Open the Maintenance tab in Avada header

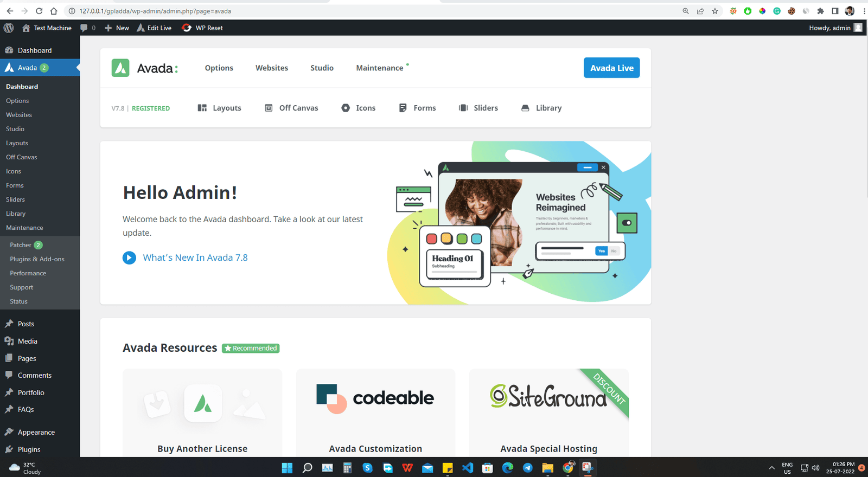click(380, 68)
